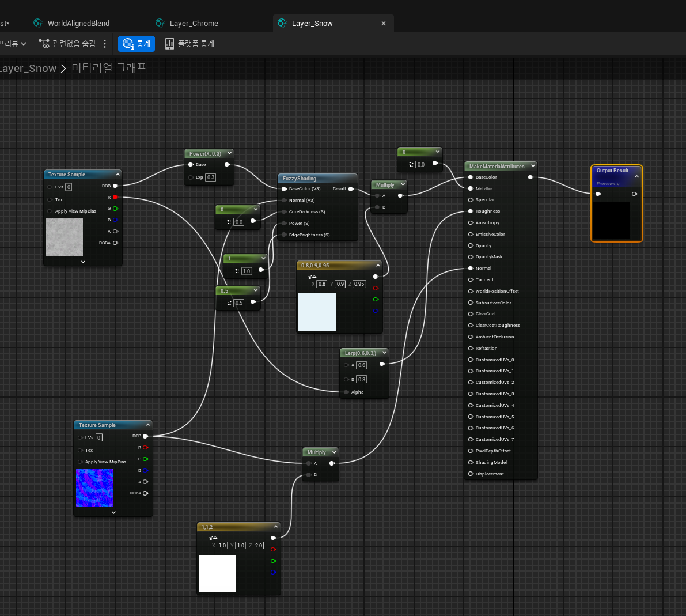The image size is (686, 616).
Task: Expand the top Texture Sample bottom chevron
Action: pos(83,262)
